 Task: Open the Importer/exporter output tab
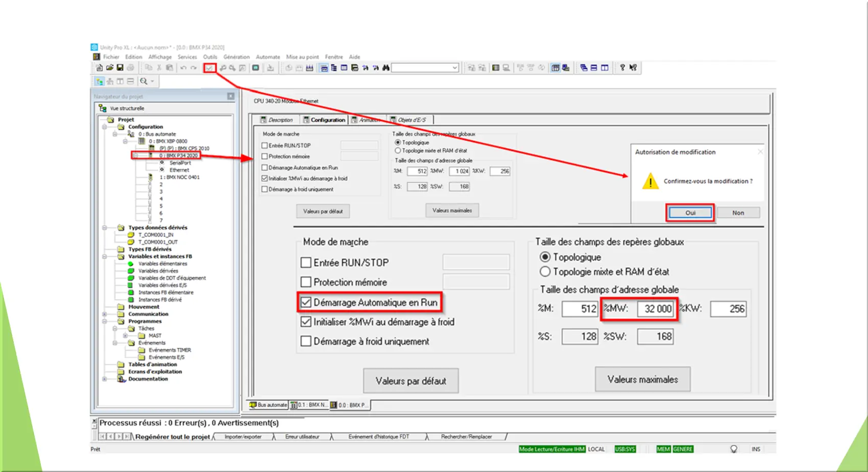[x=243, y=437]
